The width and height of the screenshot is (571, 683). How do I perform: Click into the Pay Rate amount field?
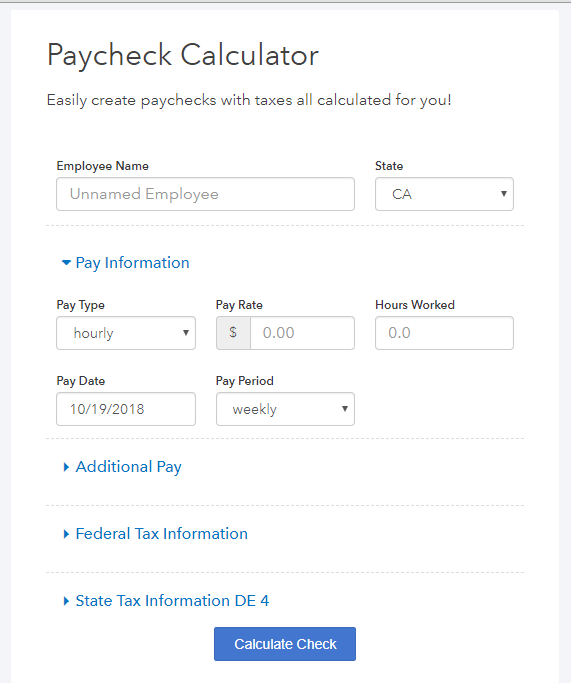coord(302,333)
